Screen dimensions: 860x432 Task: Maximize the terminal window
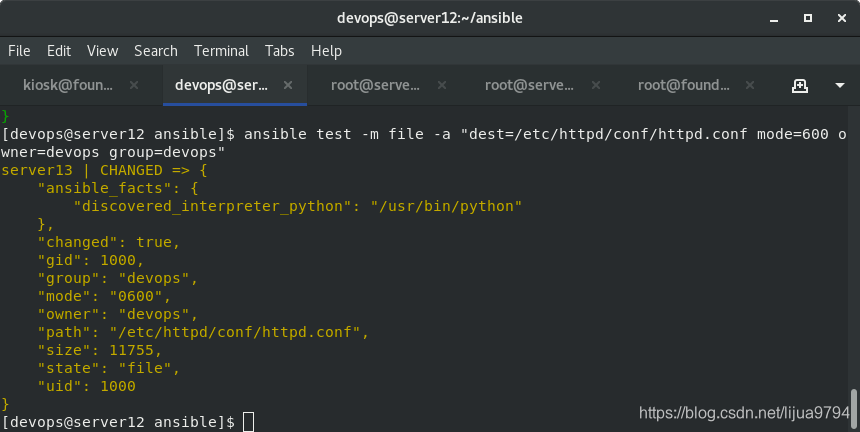pos(808,18)
